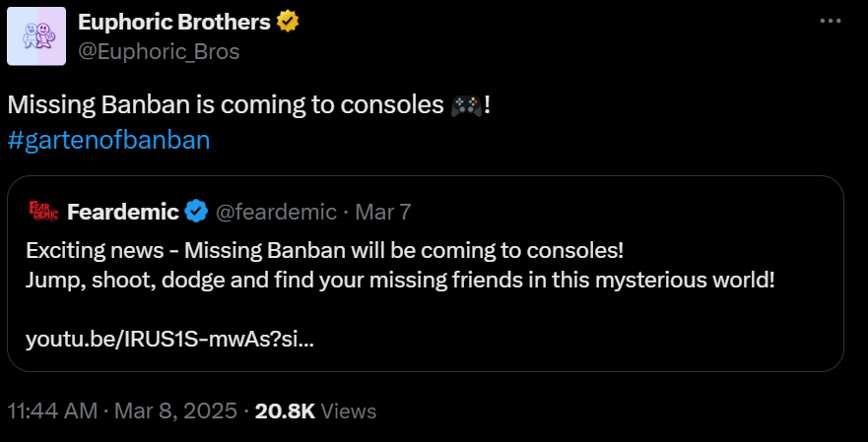
Task: Click the game controller emoji
Action: [466, 104]
